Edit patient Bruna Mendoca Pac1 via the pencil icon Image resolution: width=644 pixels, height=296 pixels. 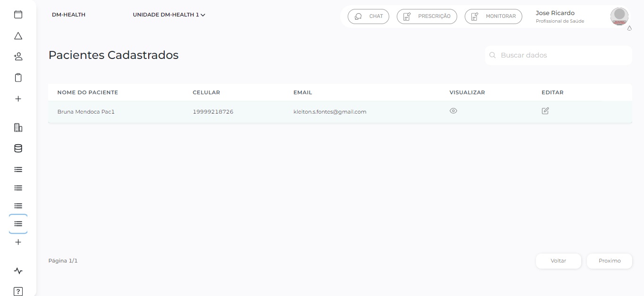pyautogui.click(x=545, y=111)
